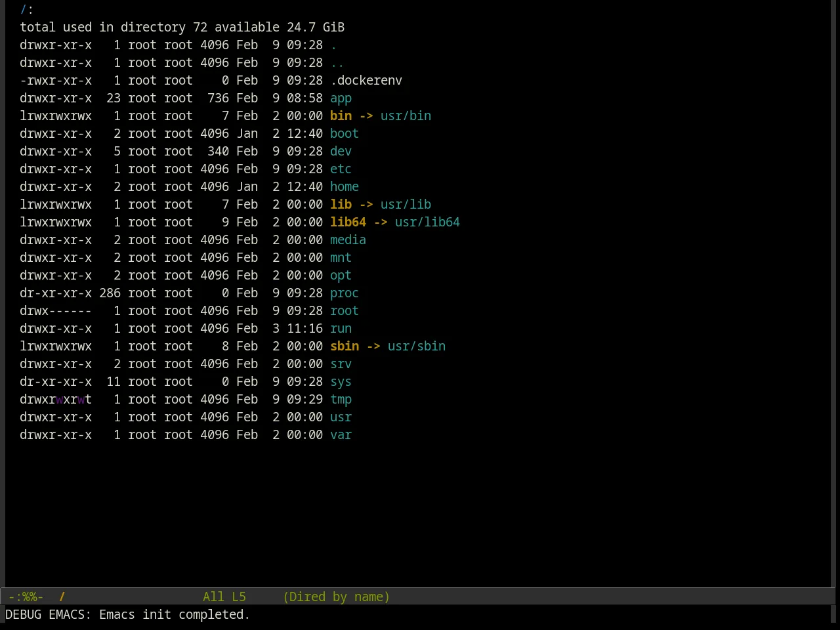840x630 pixels.
Task: Open the app directory entry
Action: [341, 98]
